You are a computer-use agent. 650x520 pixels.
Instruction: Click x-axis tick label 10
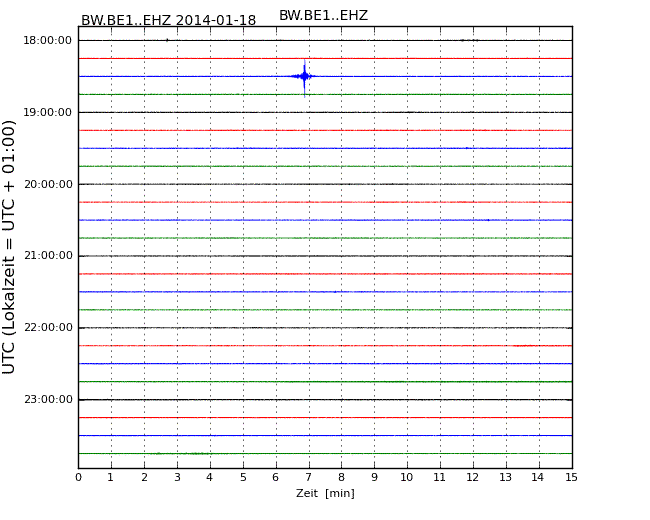point(407,477)
